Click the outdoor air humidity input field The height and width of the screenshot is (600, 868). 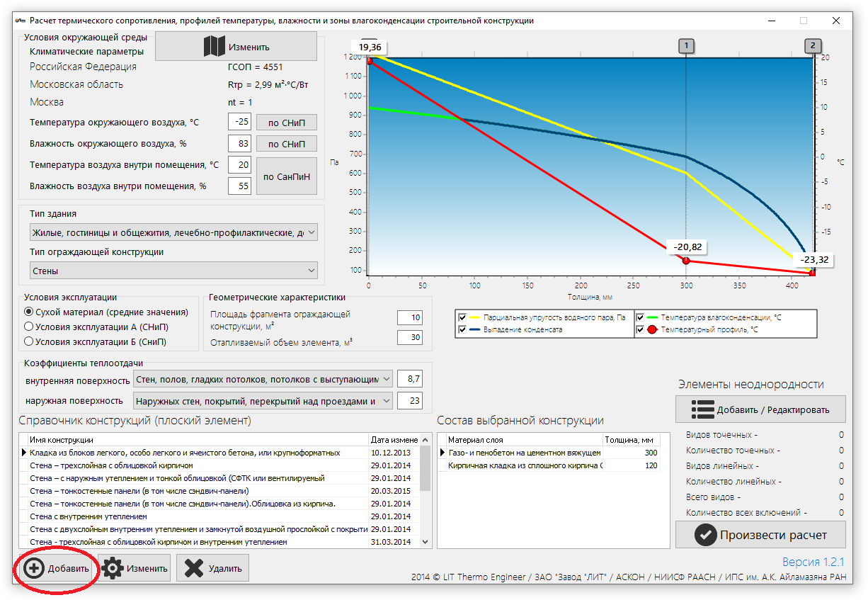click(x=239, y=144)
